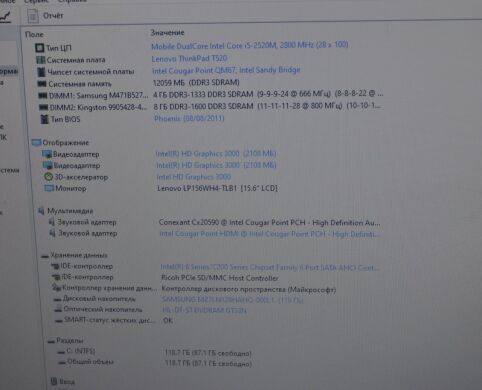Click the Разделы section icon
Viewport: 482px width, 390px height.
tap(51, 341)
